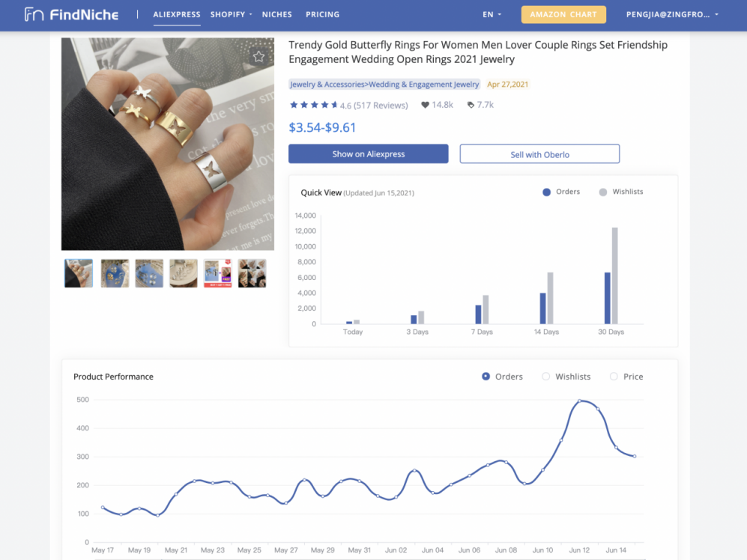Click the heart wishlist count icon

(x=425, y=105)
